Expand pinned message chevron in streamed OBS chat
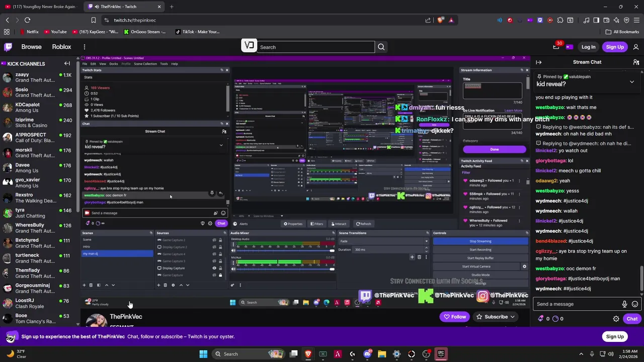 pyautogui.click(x=221, y=145)
